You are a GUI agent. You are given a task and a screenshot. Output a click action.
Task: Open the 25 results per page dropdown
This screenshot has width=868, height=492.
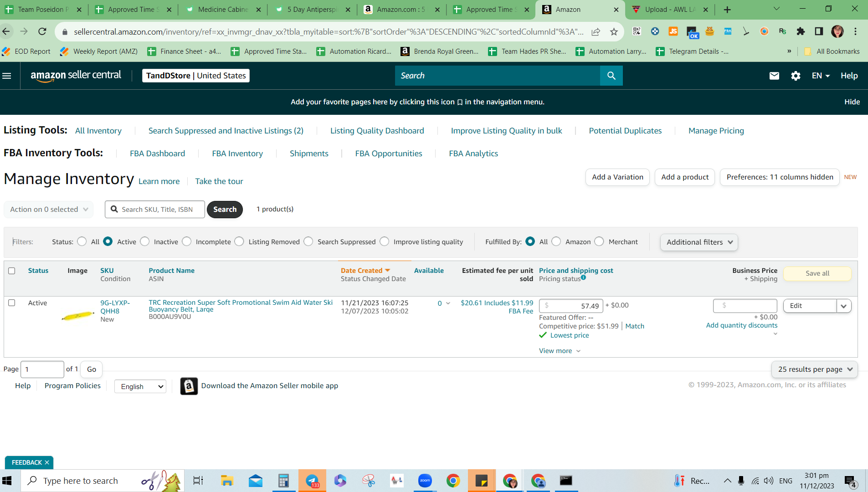[815, 369]
